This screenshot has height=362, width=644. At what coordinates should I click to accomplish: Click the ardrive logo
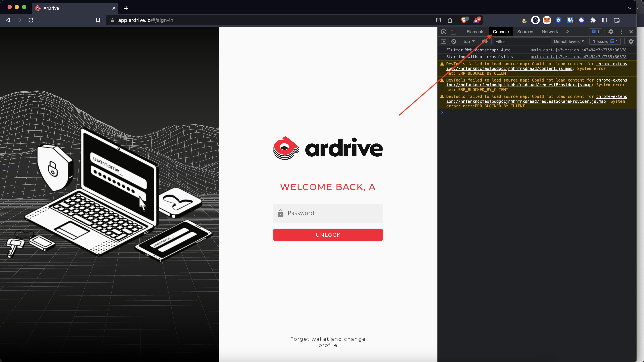[328, 148]
